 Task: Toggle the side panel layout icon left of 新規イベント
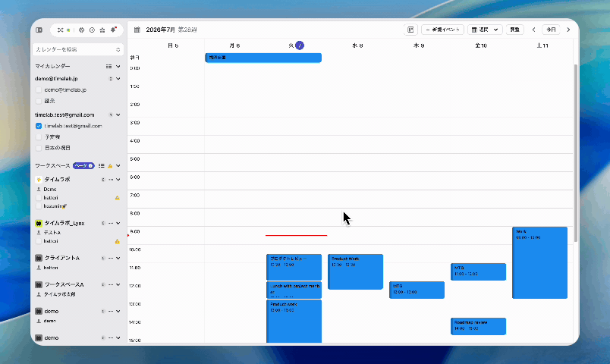tap(410, 30)
